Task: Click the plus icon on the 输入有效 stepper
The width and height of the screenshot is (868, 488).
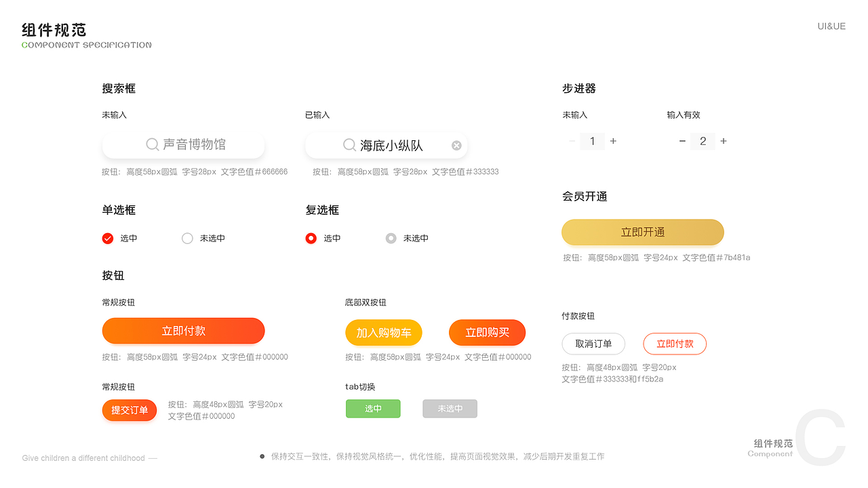Action: (723, 141)
